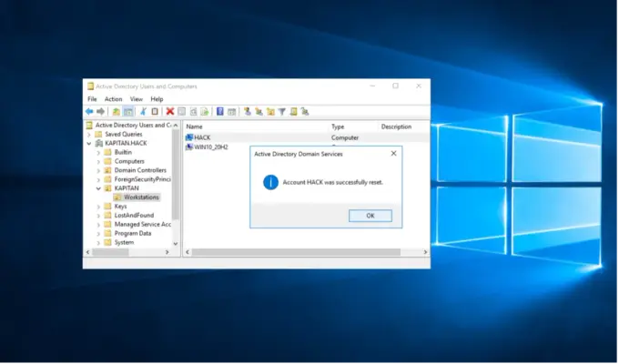Expand the Builtin container chevron

[x=98, y=152]
